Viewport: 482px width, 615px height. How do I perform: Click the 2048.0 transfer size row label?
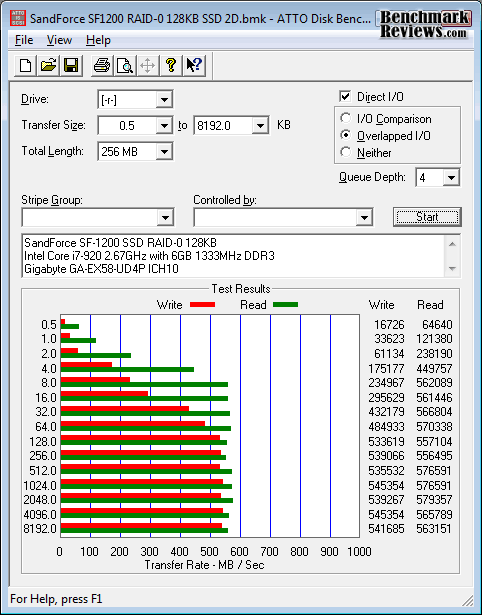point(40,500)
